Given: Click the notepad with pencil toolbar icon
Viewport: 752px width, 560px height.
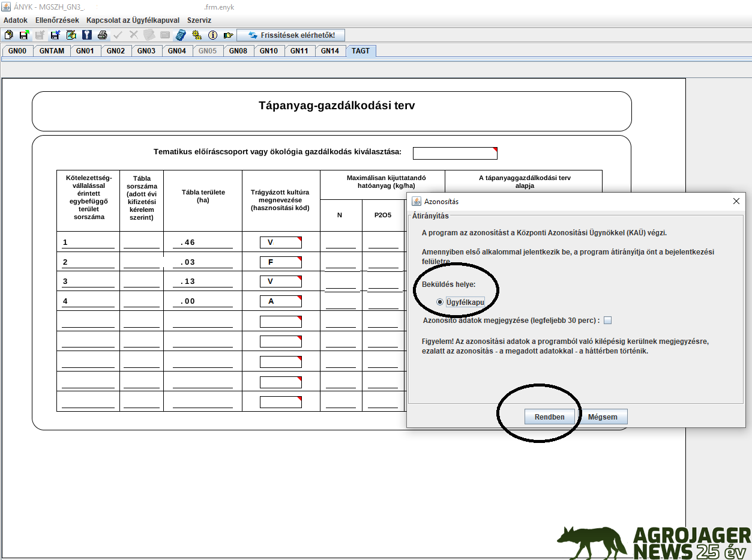Looking at the screenshot, I should click(x=71, y=35).
